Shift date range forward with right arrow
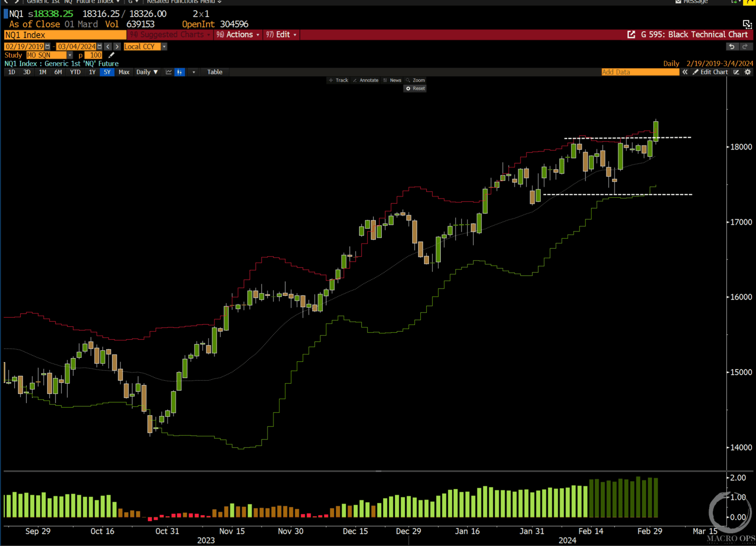The width and height of the screenshot is (756, 546). click(117, 46)
